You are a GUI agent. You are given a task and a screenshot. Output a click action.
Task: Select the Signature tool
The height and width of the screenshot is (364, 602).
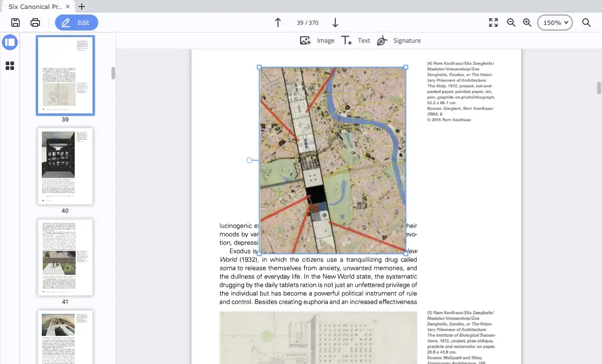pos(399,40)
